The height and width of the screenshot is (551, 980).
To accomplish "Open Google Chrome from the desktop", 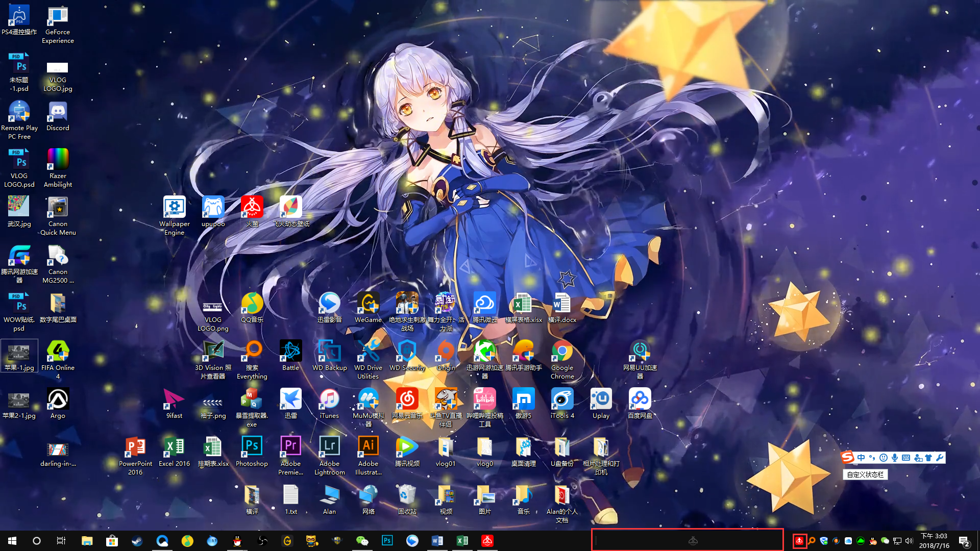I will 562,360.
